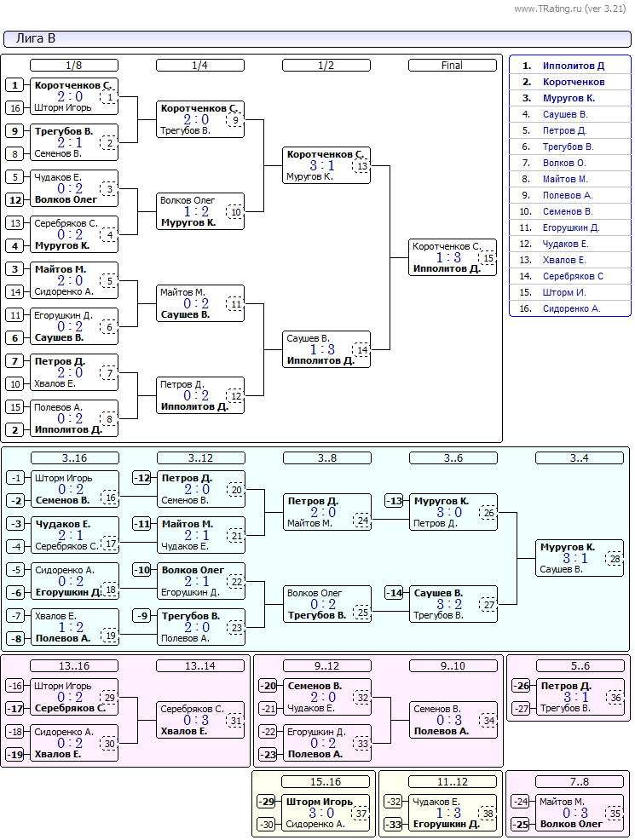The height and width of the screenshot is (840, 635).
Task: Click score 1 : 3 in Final match
Action: coord(448,257)
